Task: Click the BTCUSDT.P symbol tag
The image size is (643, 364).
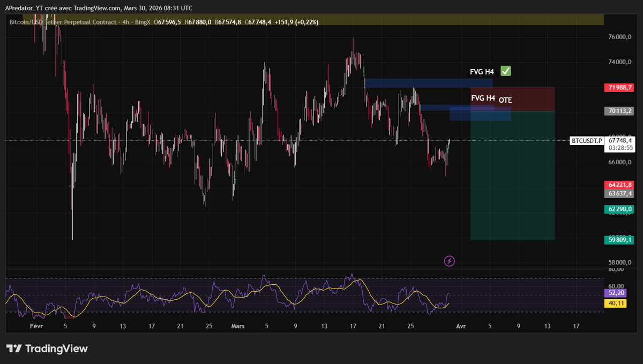Action: tap(587, 141)
